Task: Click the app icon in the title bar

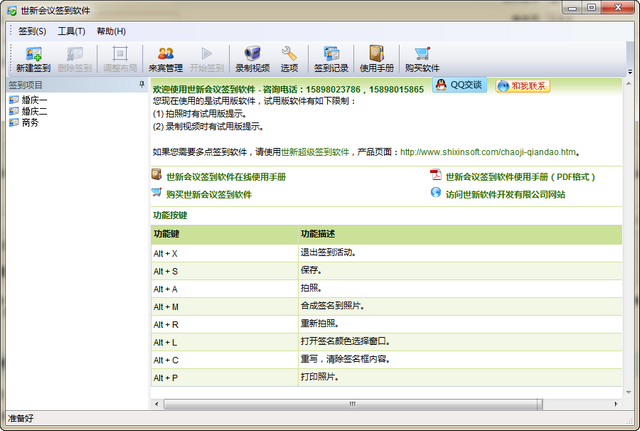Action: [x=12, y=11]
